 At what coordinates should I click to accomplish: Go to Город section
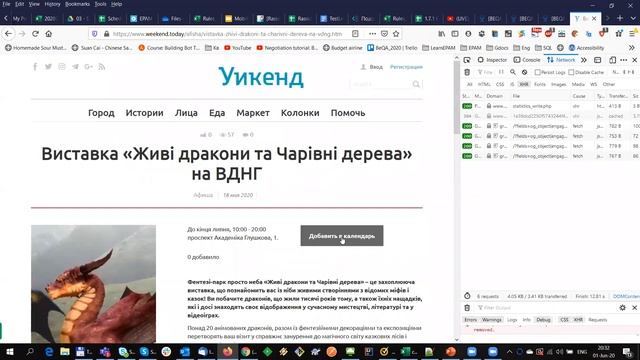(x=101, y=113)
